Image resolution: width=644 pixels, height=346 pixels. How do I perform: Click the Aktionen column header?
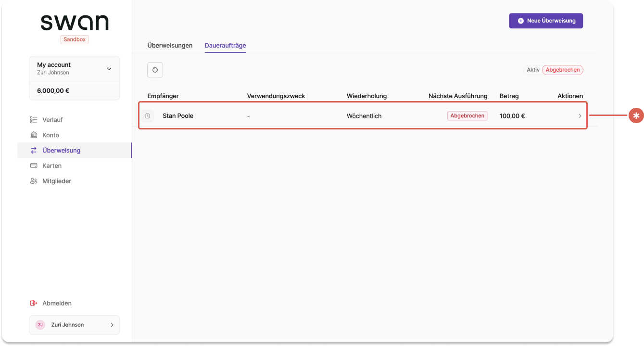pos(570,96)
